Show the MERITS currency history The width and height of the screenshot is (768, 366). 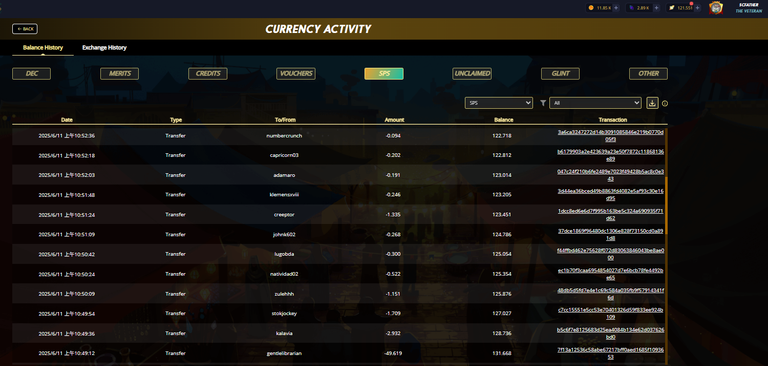pos(120,73)
